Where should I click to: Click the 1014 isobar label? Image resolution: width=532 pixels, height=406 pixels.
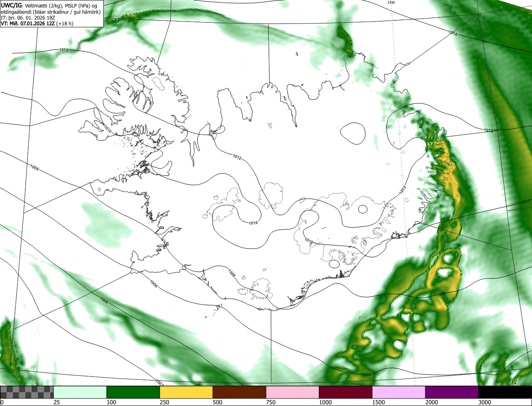coord(453,34)
